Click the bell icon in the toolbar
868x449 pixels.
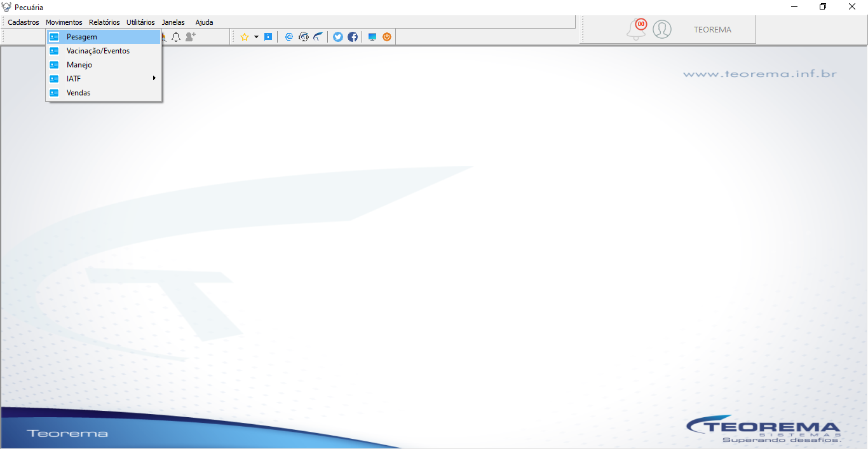(x=176, y=37)
